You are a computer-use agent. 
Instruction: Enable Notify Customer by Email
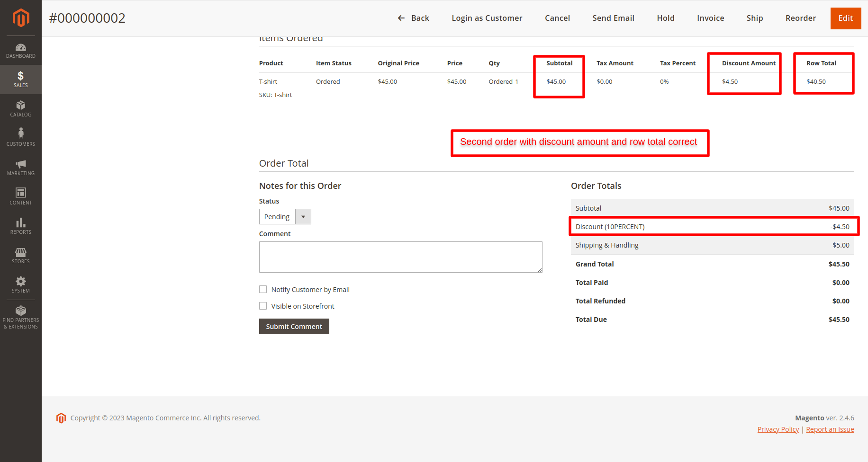263,289
